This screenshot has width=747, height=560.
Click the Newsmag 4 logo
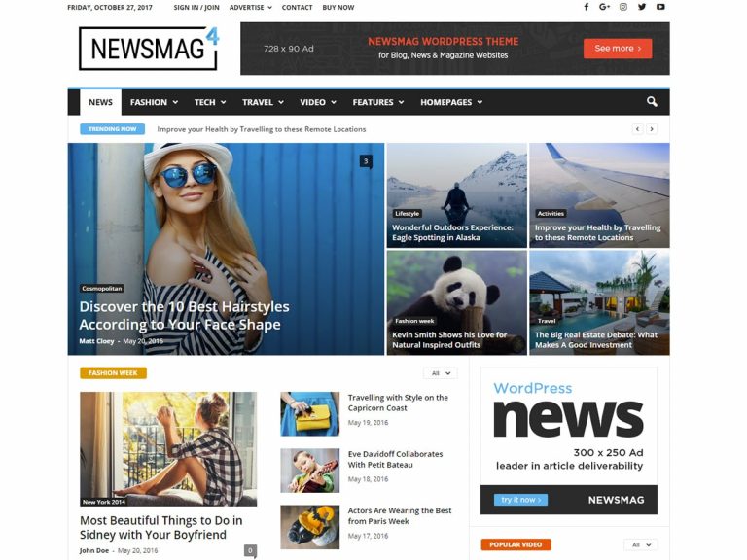click(149, 49)
